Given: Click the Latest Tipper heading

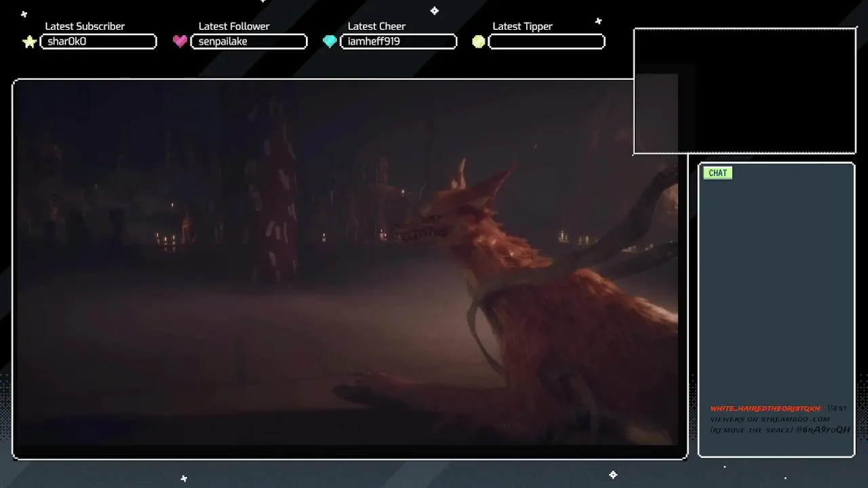Looking at the screenshot, I should [522, 26].
